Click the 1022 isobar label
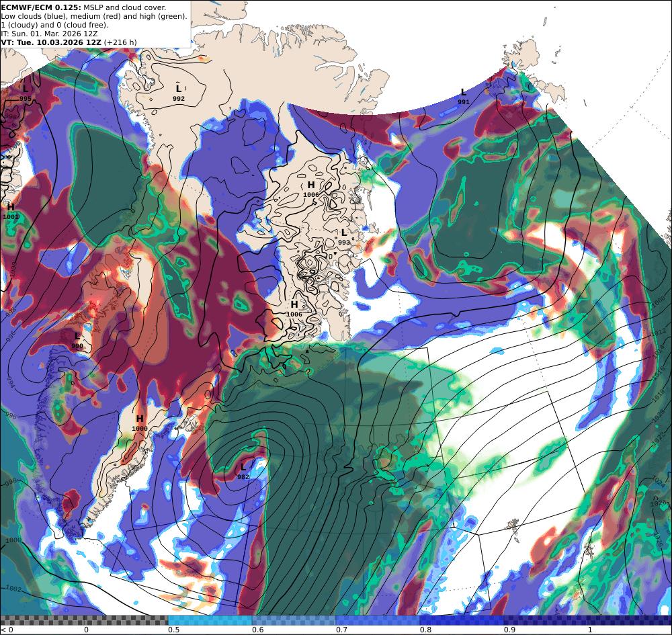Viewport: 672px width, 635px height. click(659, 439)
